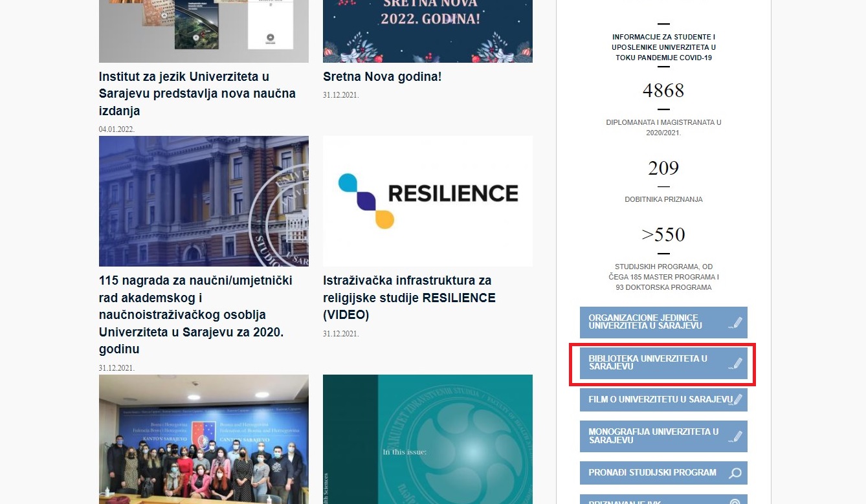
Task: Click the Institut za jezik publications image
Action: coord(203,31)
